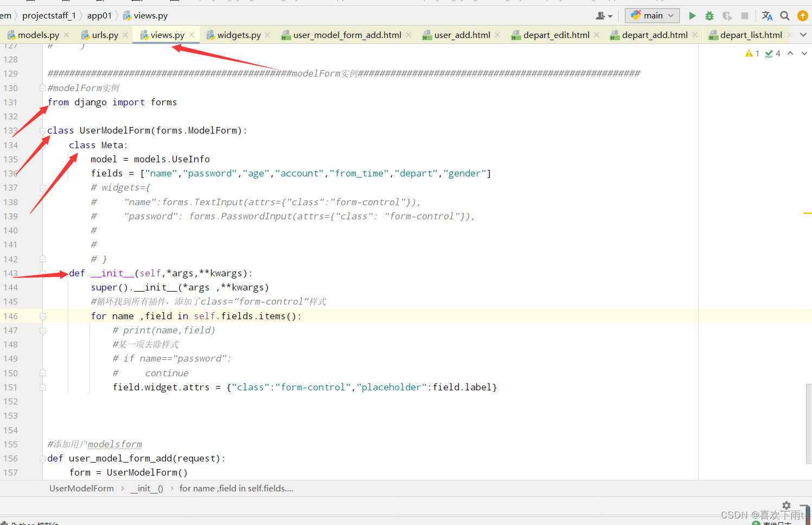Viewport: 812px width, 525px height.
Task: Jump to previous highlighted problem arrow
Action: tap(790, 53)
